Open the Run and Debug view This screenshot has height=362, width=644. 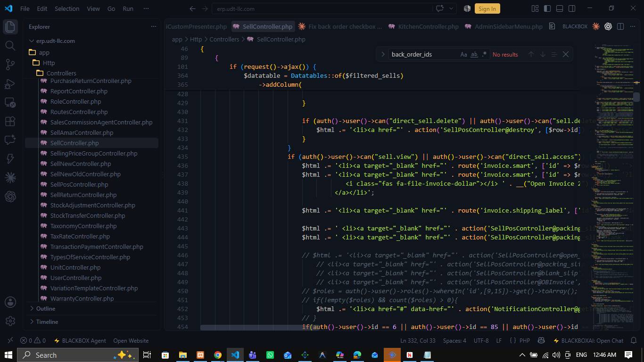click(x=10, y=84)
